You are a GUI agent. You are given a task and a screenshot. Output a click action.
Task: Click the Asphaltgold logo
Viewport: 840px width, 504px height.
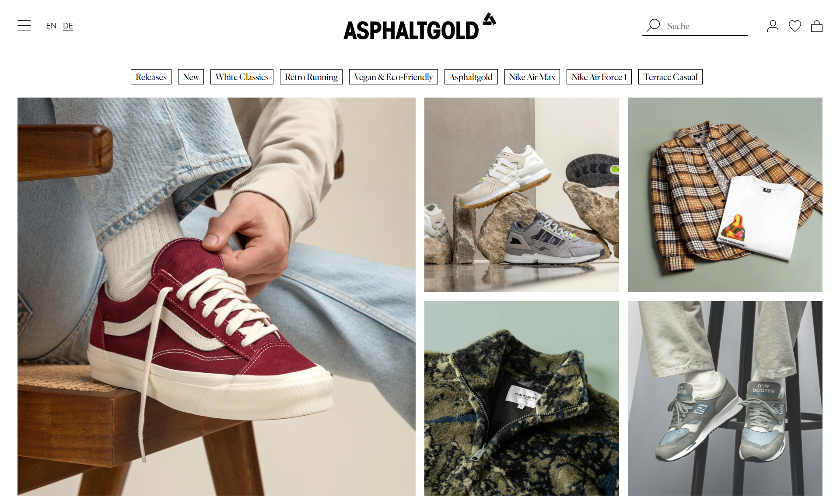[420, 26]
